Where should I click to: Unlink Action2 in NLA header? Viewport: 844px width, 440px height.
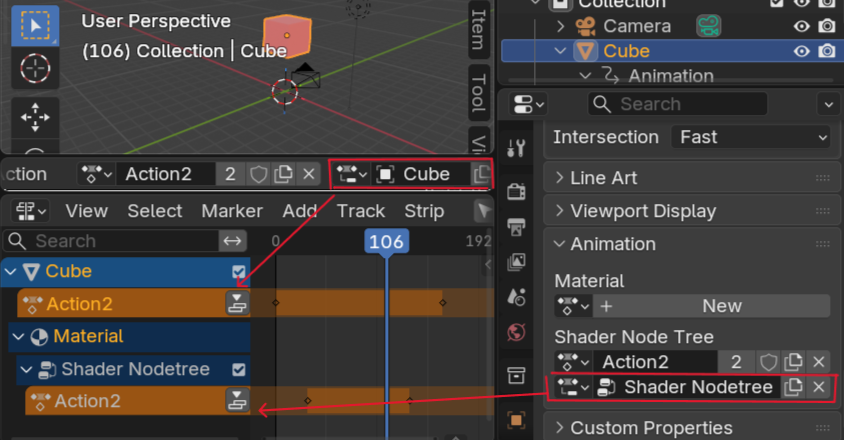point(309,174)
